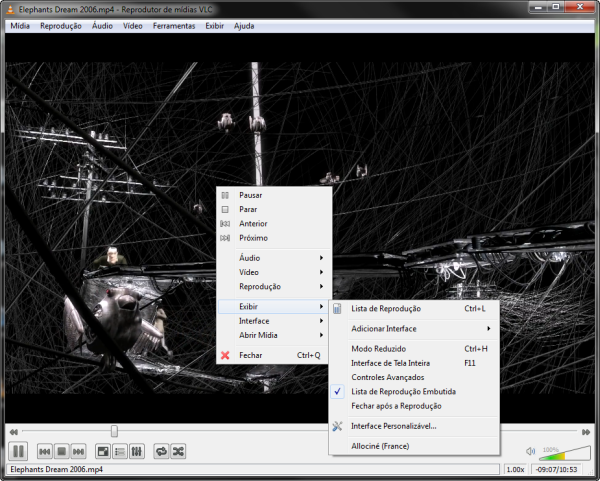Open the Ferramentas menu in menu bar
This screenshot has width=600, height=481.
click(174, 25)
